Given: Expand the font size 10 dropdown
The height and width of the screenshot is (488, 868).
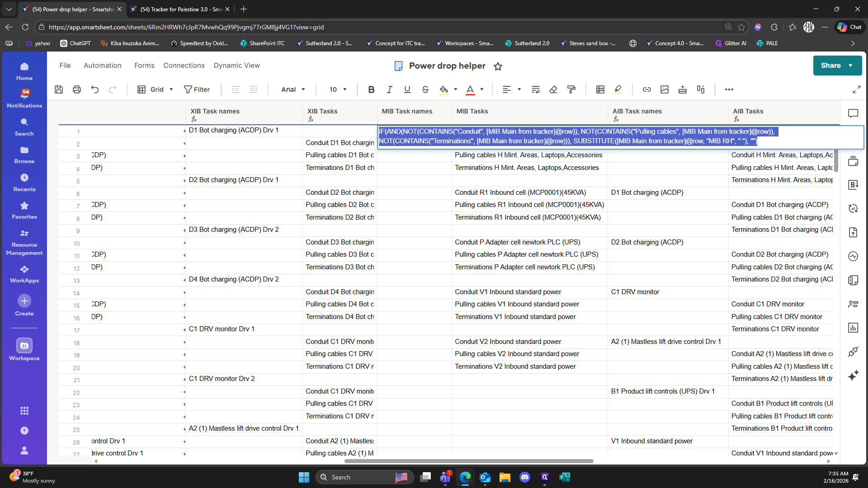Looking at the screenshot, I should pos(338,89).
